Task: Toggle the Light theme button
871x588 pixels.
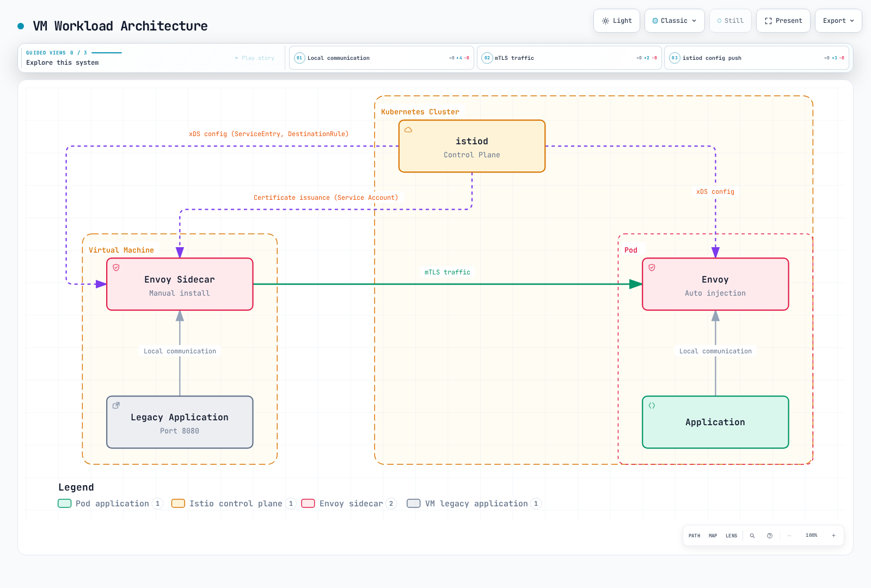Action: pos(617,21)
